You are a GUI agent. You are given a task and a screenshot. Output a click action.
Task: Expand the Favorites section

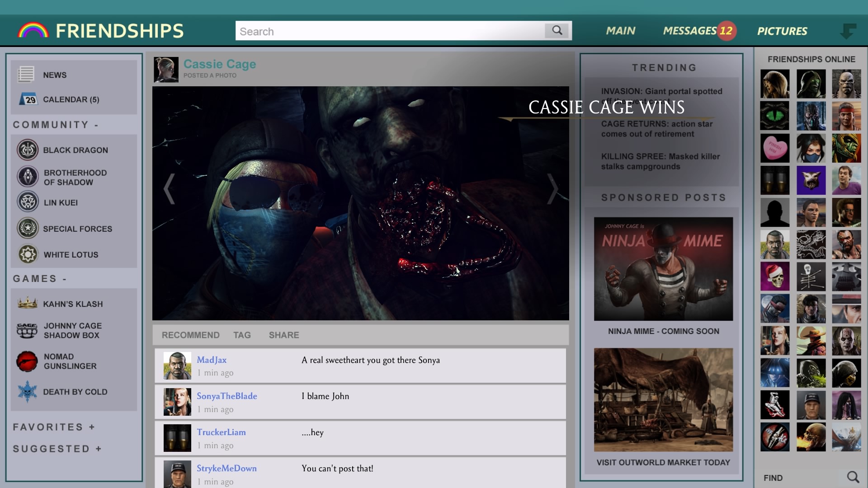coord(92,427)
